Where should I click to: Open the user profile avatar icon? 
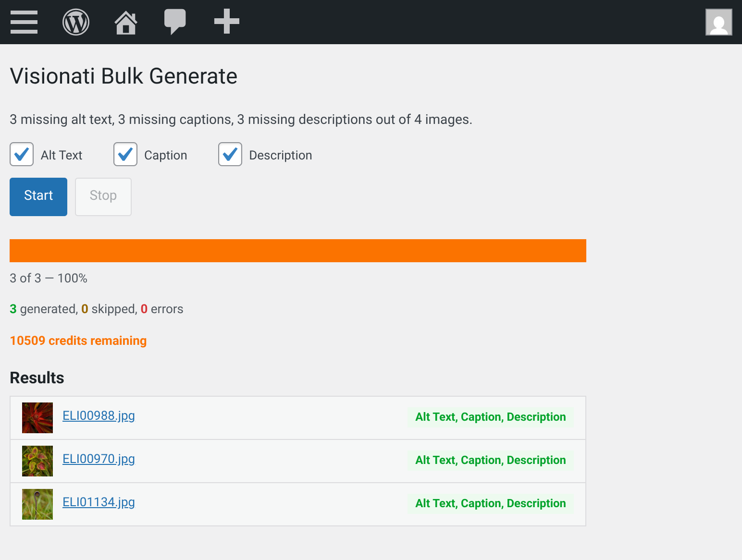click(x=718, y=22)
